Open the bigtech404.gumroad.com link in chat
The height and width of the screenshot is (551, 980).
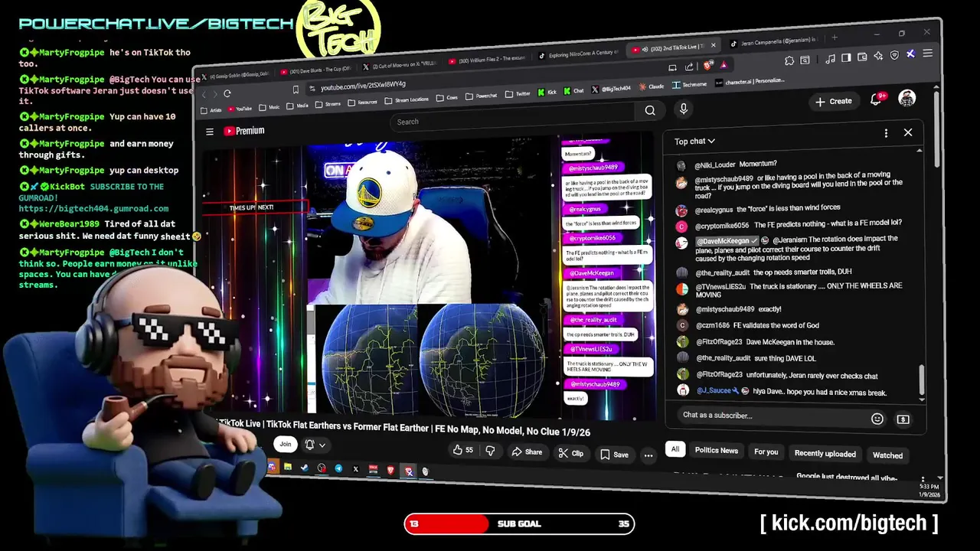(93, 208)
